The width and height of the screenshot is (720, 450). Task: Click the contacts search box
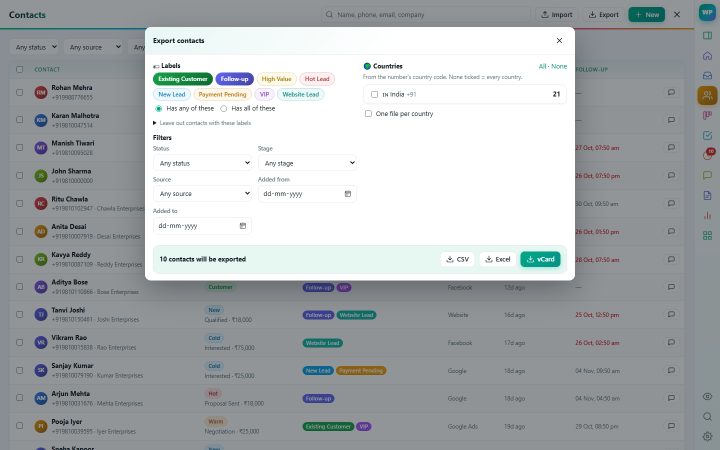point(426,15)
